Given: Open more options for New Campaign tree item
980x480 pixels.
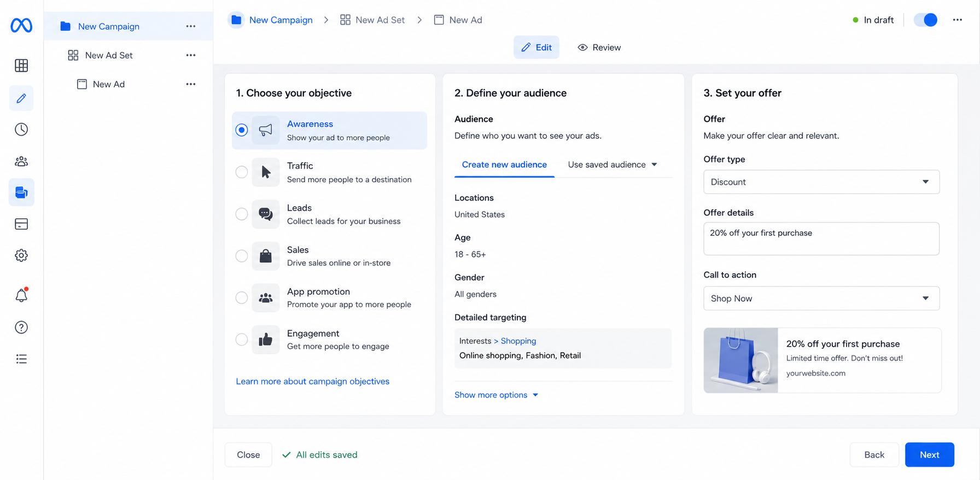Looking at the screenshot, I should click(190, 26).
